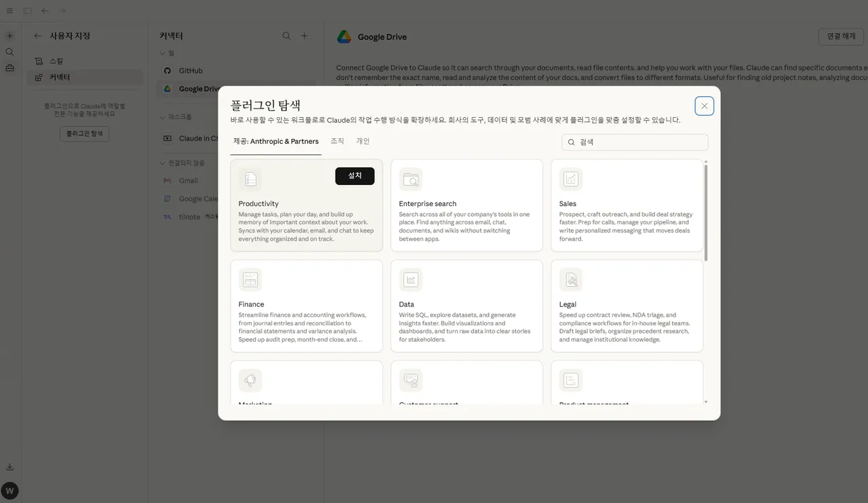Click the Finance plugin icon
868x503 pixels.
pos(250,279)
